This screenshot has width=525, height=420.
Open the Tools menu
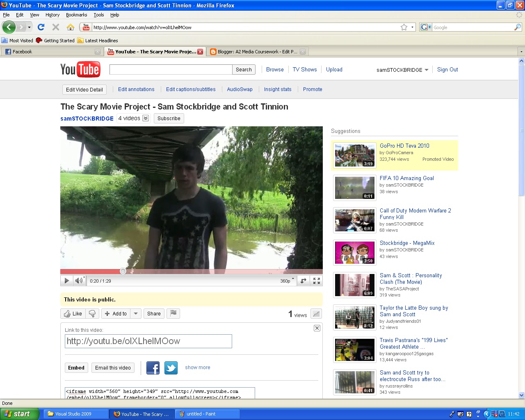click(x=99, y=15)
